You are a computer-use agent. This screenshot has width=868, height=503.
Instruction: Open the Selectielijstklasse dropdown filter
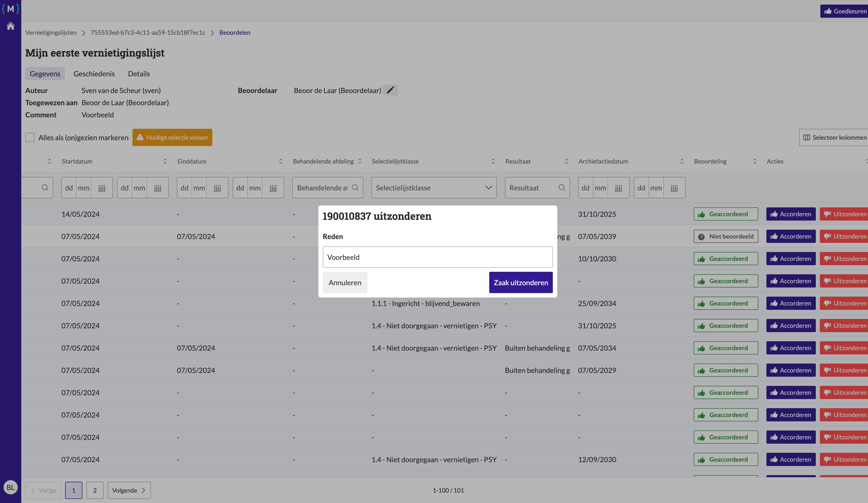pyautogui.click(x=434, y=188)
